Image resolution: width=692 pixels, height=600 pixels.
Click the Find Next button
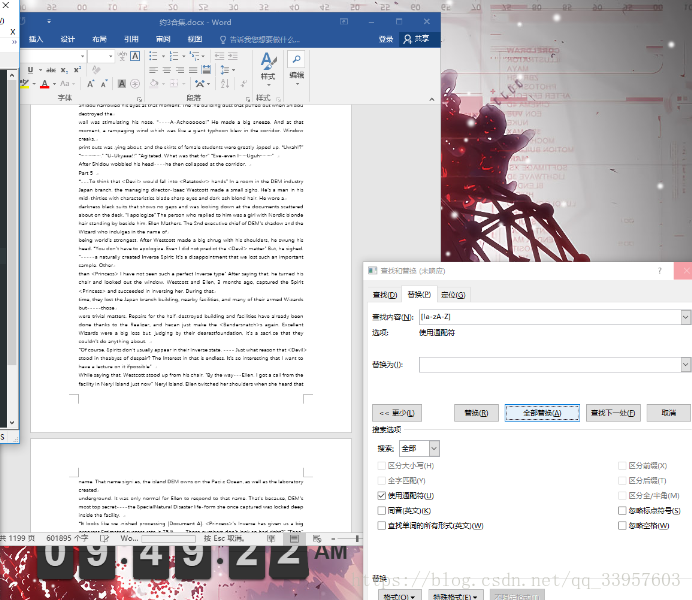click(x=613, y=413)
